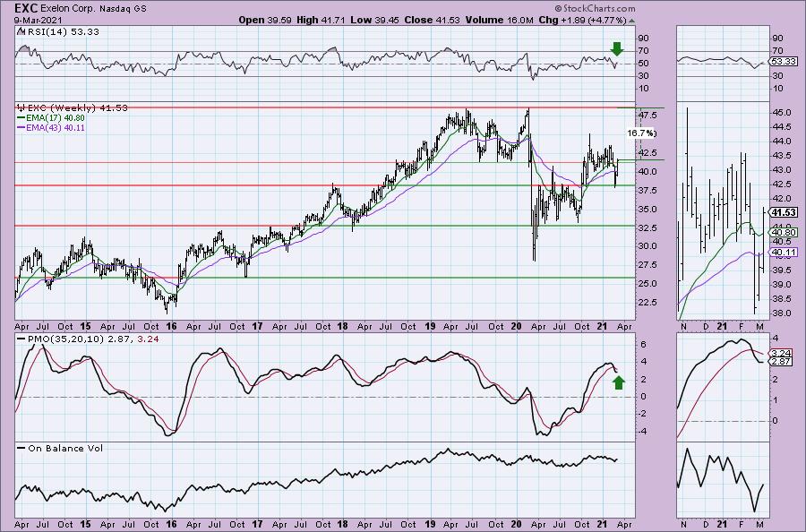Click the green EMA(17) legend line marker
The height and width of the screenshot is (532, 806).
point(21,118)
